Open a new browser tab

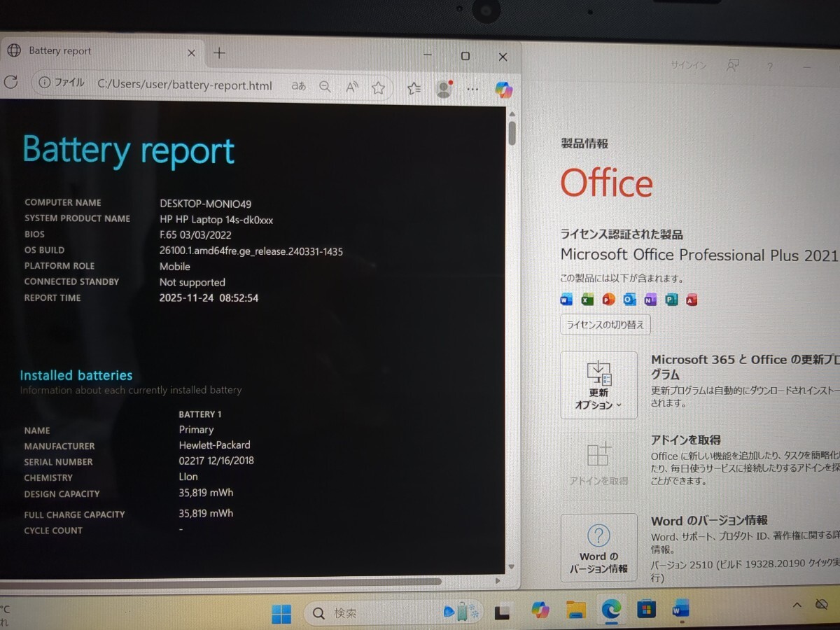tap(219, 52)
